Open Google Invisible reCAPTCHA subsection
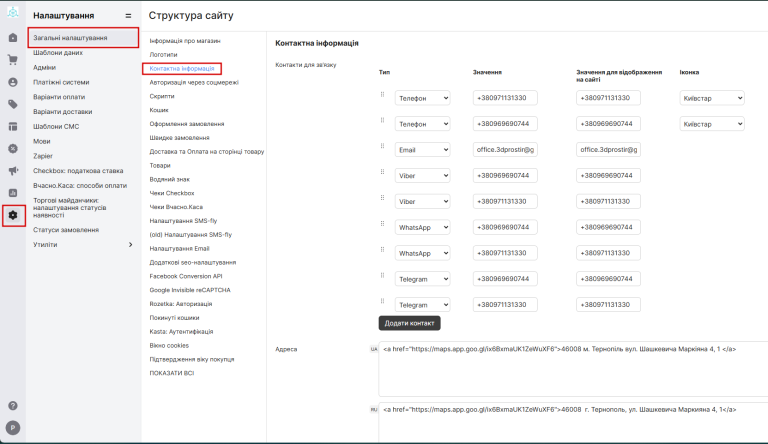The height and width of the screenshot is (444, 768). pyautogui.click(x=190, y=290)
